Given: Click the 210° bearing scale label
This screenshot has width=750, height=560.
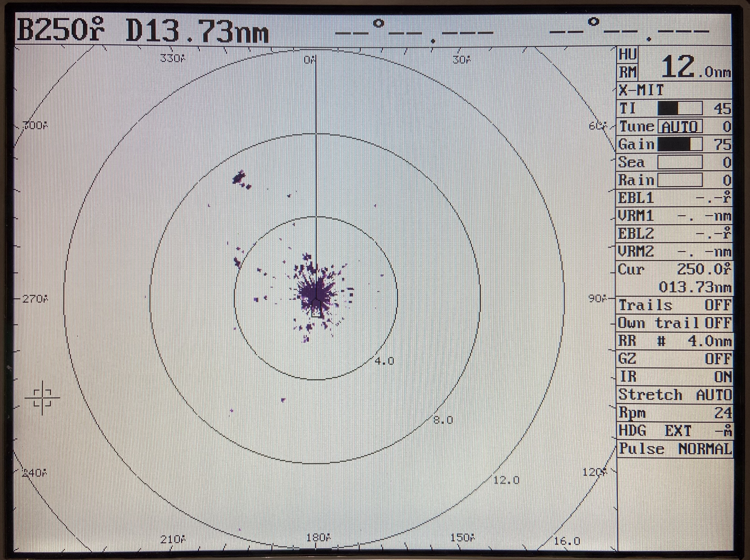Looking at the screenshot, I should click(173, 539).
